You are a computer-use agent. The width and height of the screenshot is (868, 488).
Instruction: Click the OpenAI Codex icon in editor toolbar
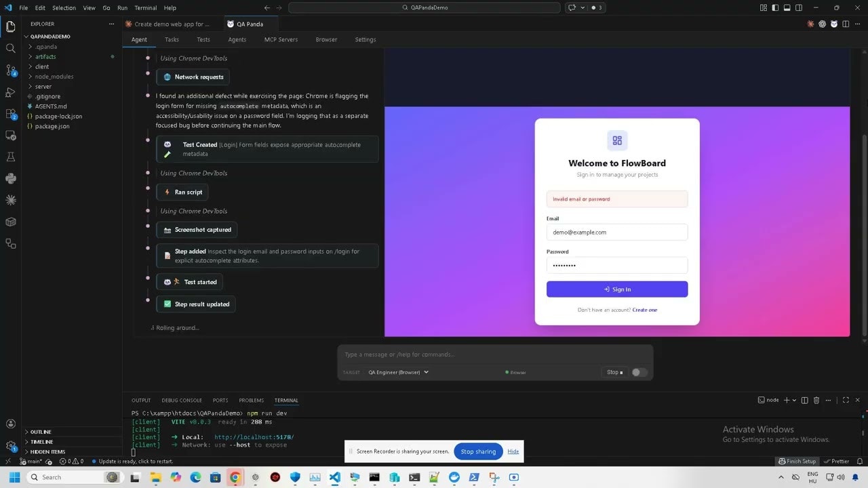822,24
